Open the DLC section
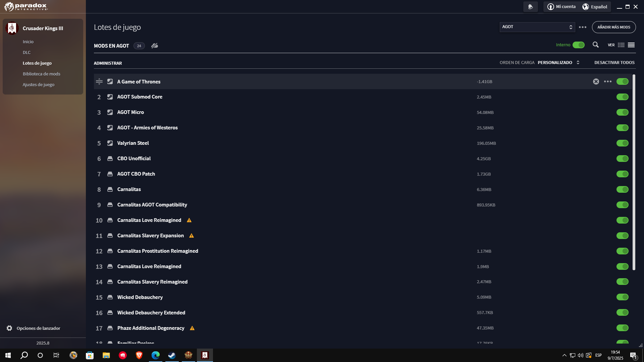This screenshot has width=644, height=362. pyautogui.click(x=27, y=53)
